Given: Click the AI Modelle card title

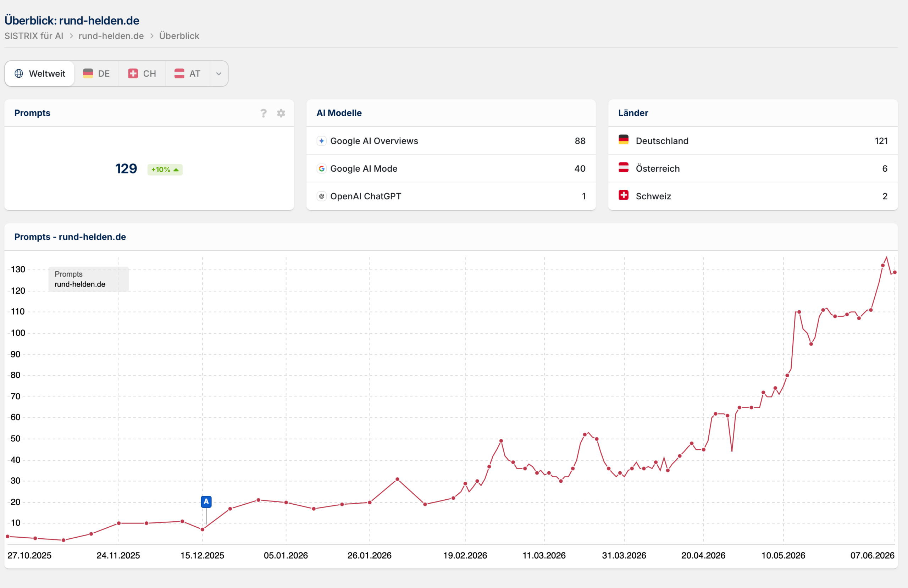Looking at the screenshot, I should (339, 113).
